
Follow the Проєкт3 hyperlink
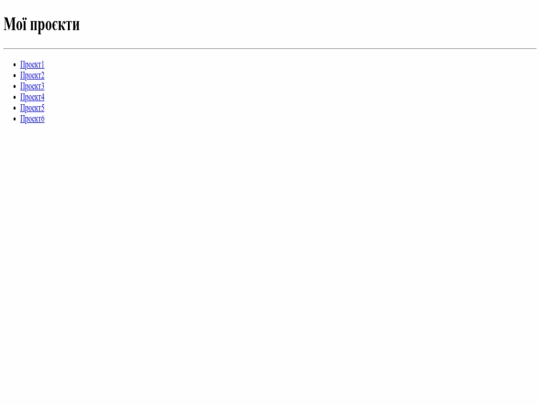[32, 86]
